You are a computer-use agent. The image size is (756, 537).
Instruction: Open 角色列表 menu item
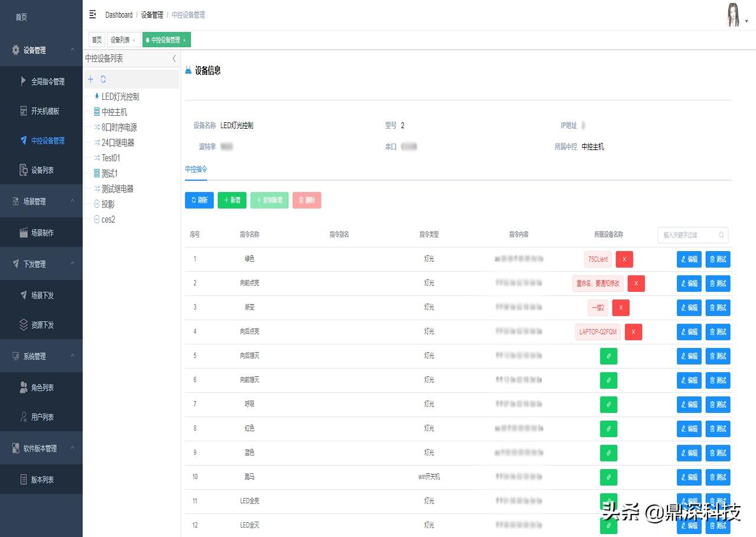pyautogui.click(x=41, y=388)
